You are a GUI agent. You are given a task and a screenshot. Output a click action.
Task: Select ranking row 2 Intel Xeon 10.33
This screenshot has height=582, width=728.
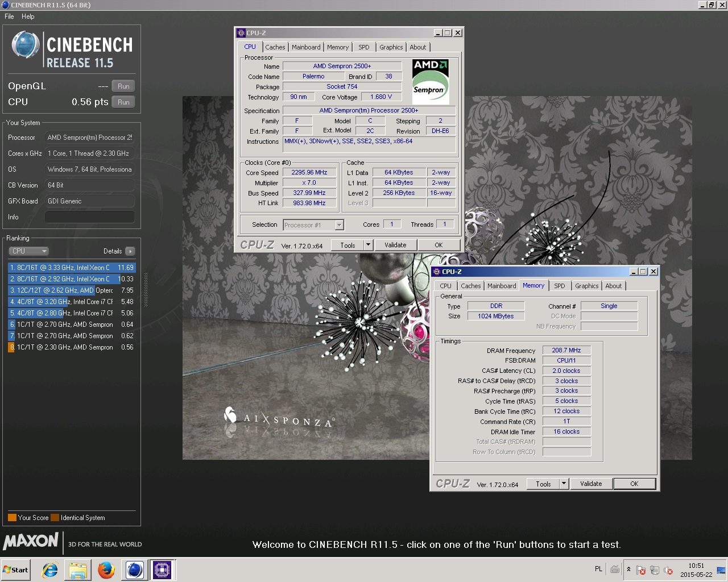[72, 279]
